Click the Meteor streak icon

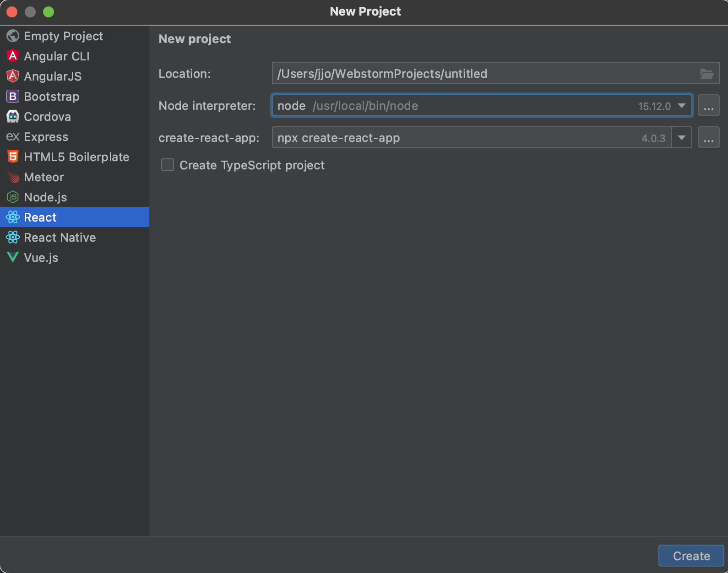[13, 177]
